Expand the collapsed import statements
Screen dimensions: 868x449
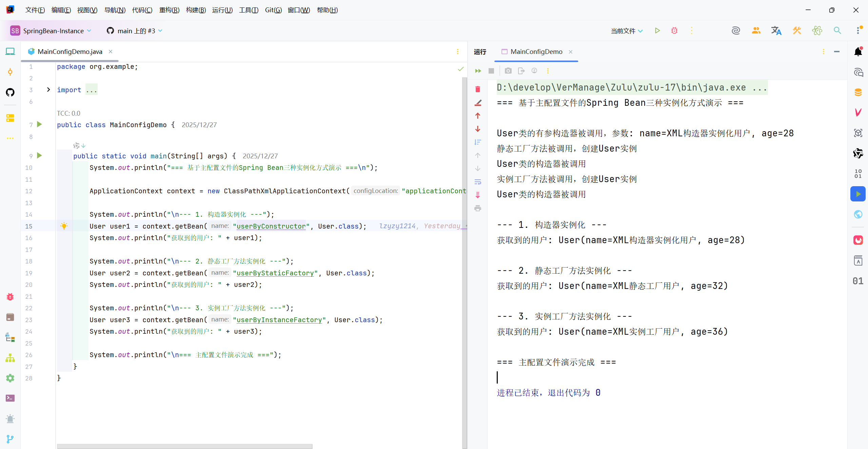[x=48, y=90]
